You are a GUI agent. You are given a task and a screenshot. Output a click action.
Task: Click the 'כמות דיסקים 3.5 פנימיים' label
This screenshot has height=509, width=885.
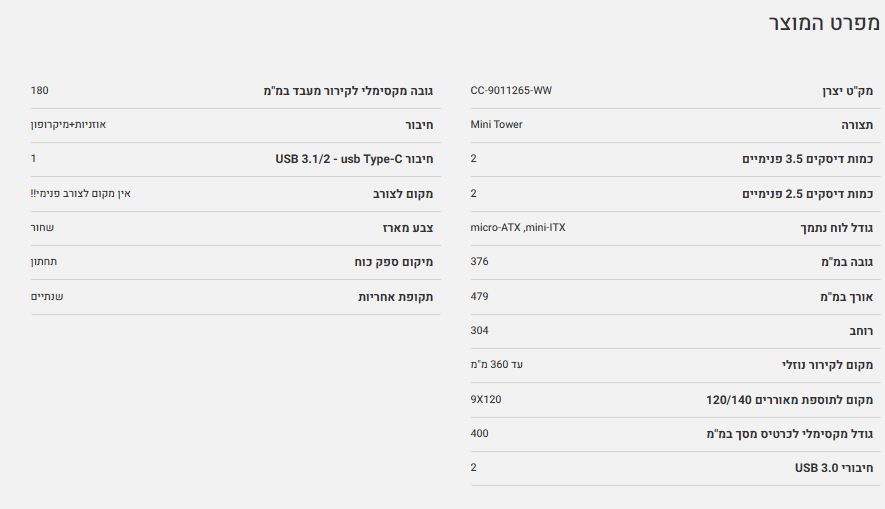click(808, 160)
